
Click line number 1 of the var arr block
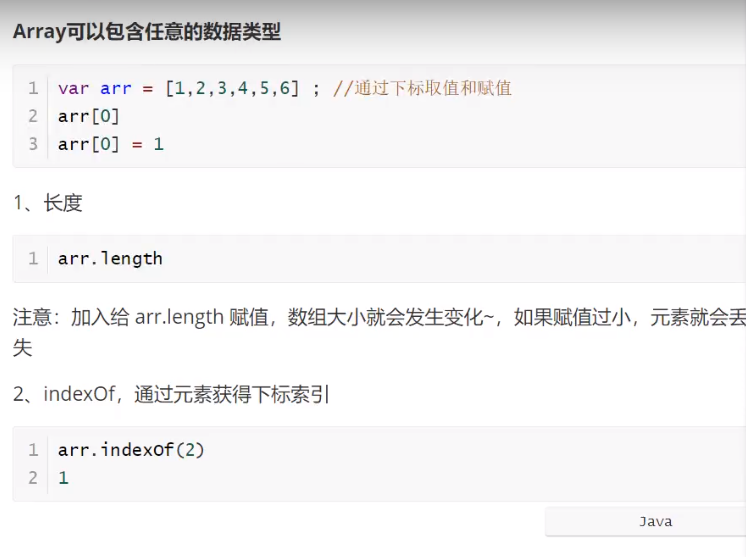pyautogui.click(x=33, y=88)
